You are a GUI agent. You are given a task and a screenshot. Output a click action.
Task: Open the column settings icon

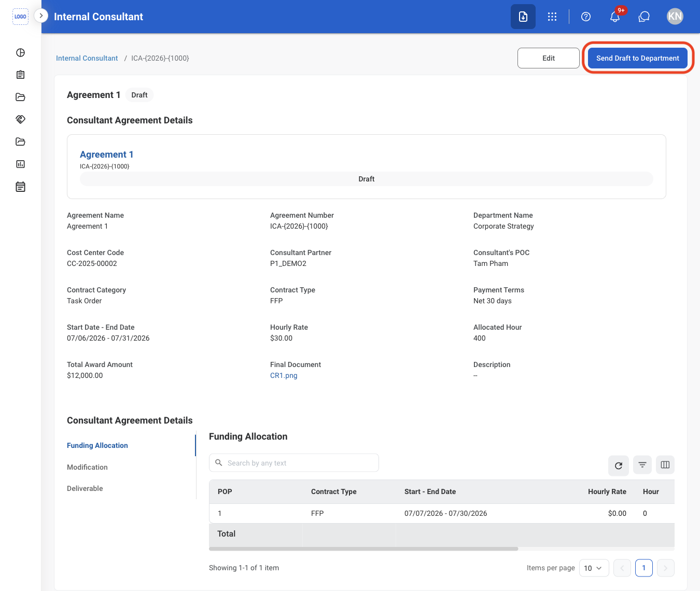pyautogui.click(x=665, y=465)
